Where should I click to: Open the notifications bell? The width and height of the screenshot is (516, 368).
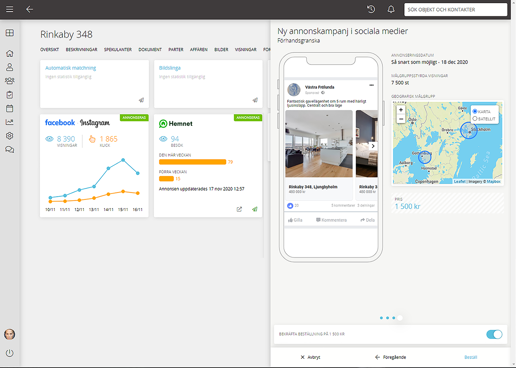point(391,9)
